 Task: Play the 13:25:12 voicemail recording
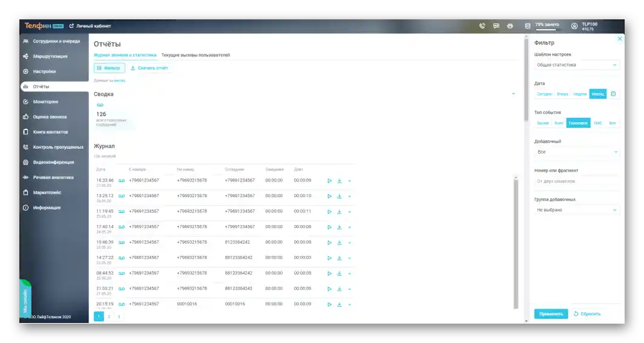329,197
